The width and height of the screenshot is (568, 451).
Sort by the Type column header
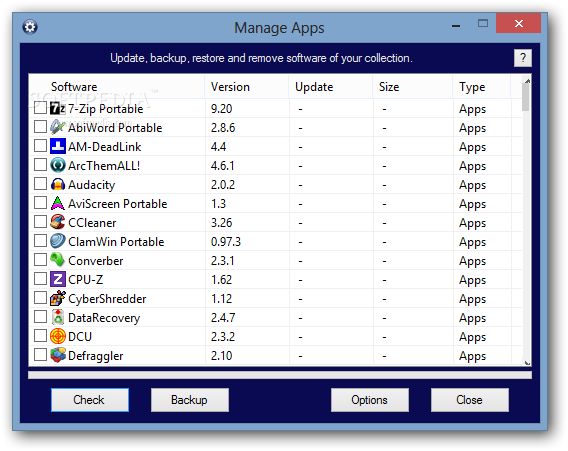[482, 87]
